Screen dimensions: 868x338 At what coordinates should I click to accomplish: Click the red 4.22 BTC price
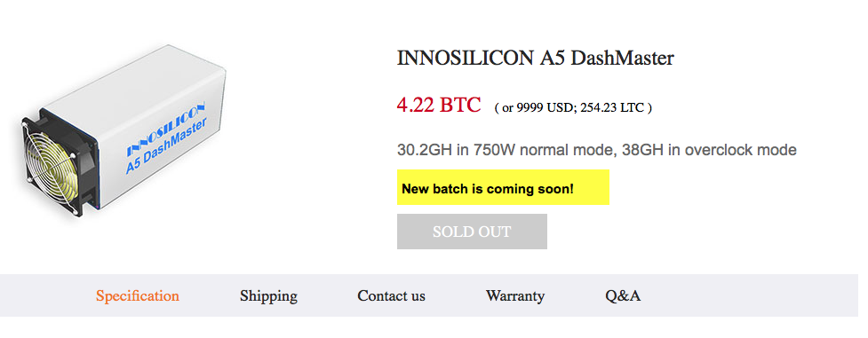click(438, 105)
